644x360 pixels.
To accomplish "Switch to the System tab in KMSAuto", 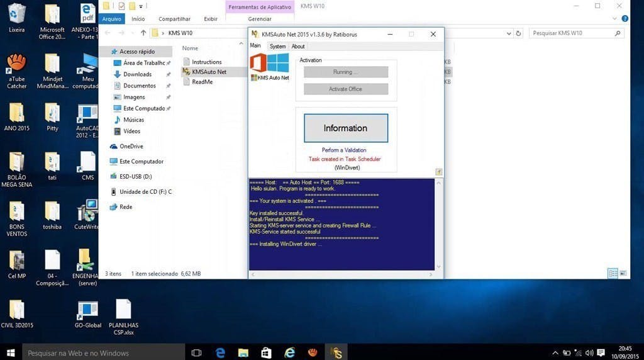I will [277, 47].
